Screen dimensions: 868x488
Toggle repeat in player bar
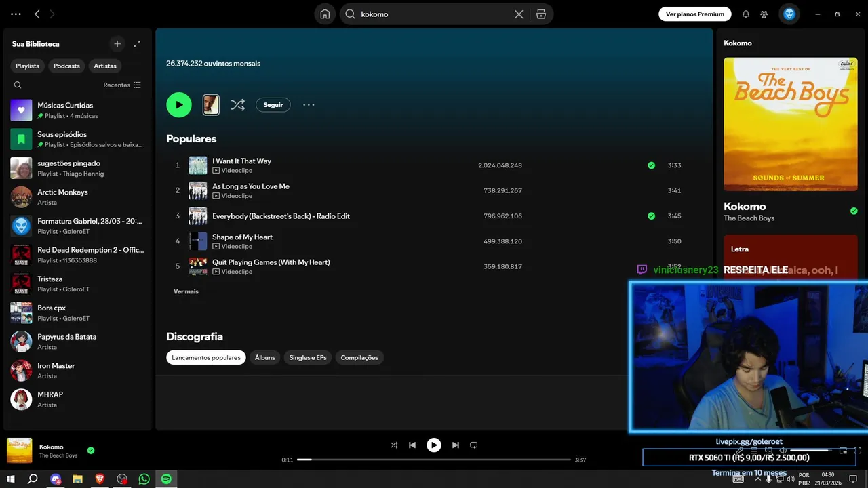tap(474, 445)
